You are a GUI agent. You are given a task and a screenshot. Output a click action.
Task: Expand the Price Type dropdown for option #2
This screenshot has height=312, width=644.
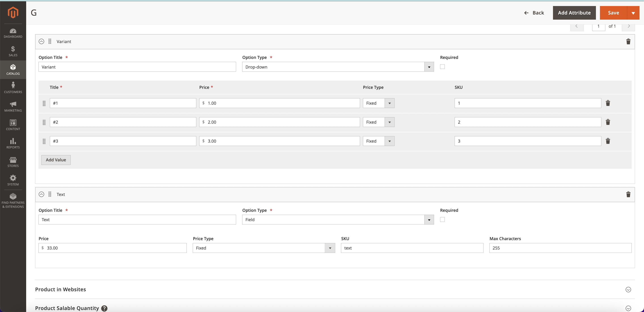coord(389,122)
